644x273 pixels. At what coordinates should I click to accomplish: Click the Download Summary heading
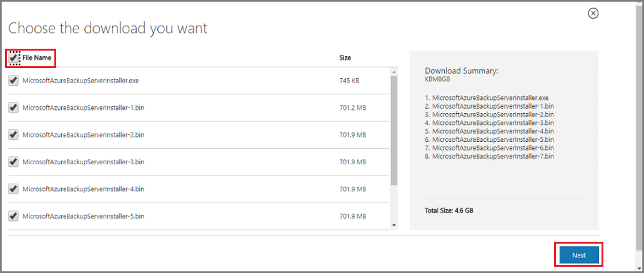pyautogui.click(x=461, y=71)
